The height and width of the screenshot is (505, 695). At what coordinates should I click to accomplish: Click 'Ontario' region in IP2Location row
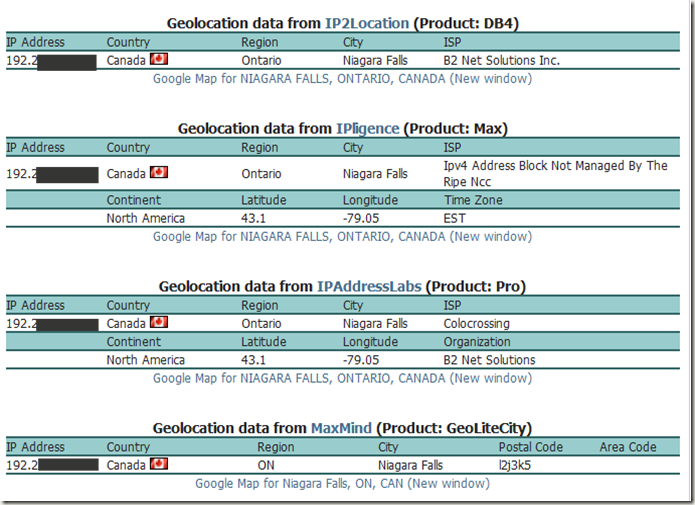pos(261,60)
